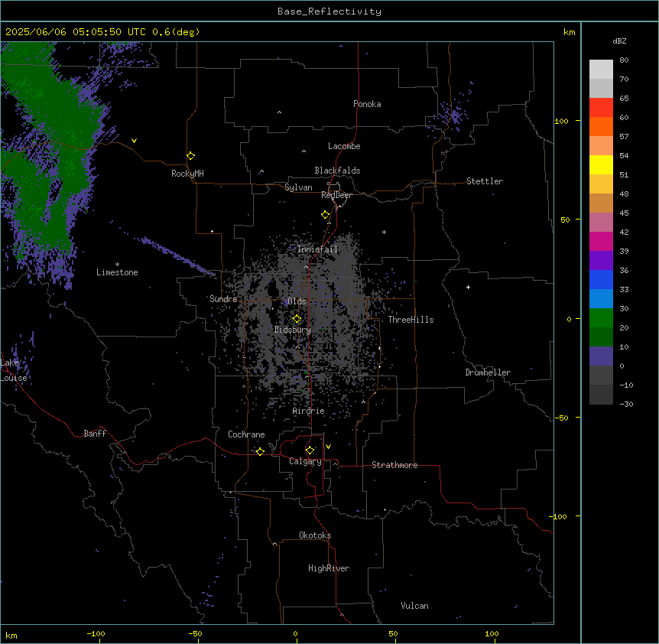Click the Lacombe city label
The width and height of the screenshot is (659, 644).
tap(344, 146)
